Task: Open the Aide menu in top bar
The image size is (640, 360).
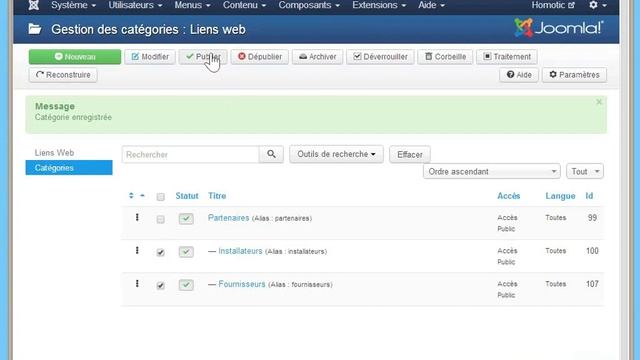Action: point(431,5)
